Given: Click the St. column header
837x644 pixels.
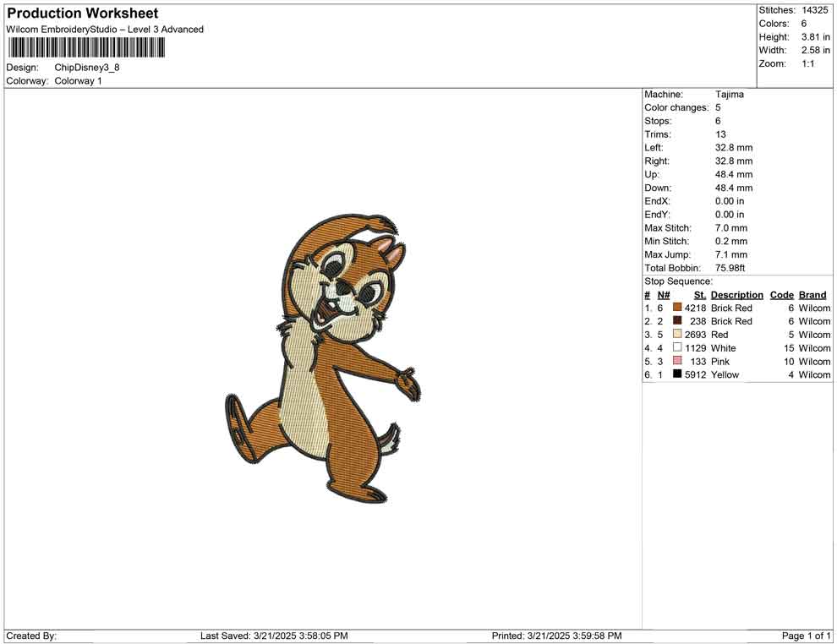Looking at the screenshot, I should click(700, 294).
